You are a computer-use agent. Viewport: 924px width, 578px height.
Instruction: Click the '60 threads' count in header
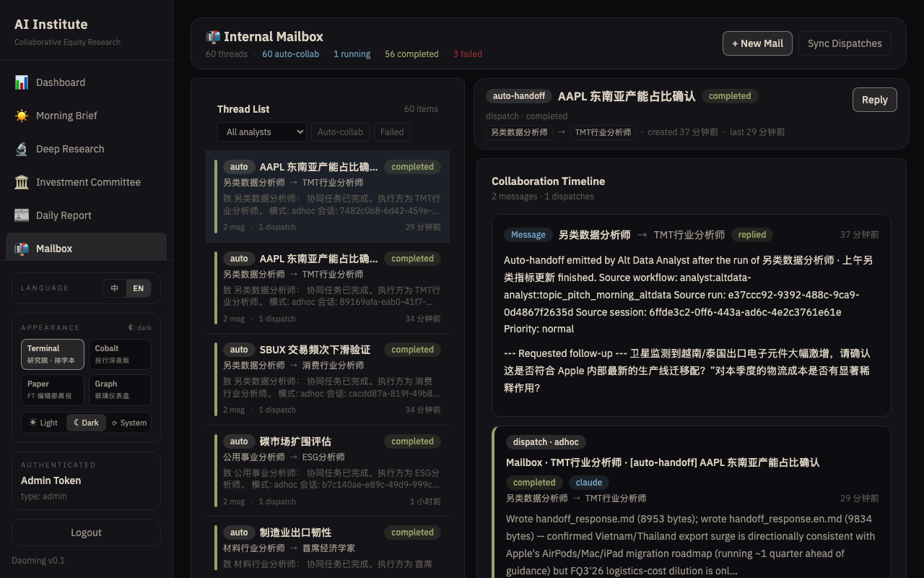click(x=227, y=54)
